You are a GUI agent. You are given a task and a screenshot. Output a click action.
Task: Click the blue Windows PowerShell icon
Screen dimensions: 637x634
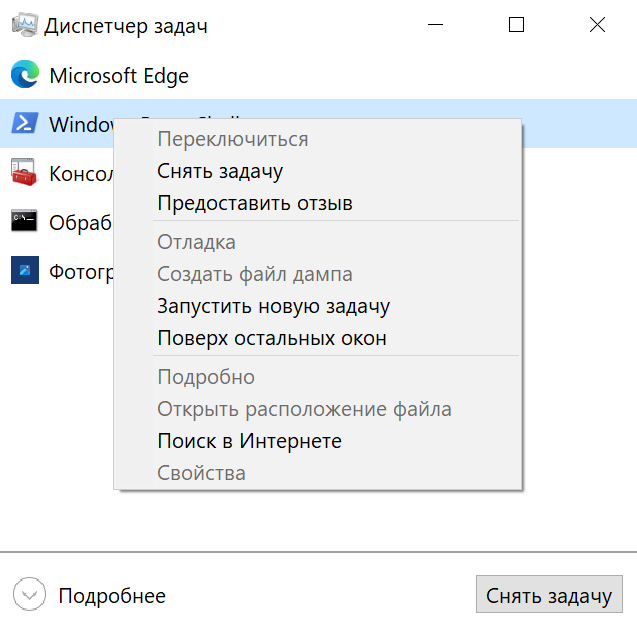pos(24,124)
